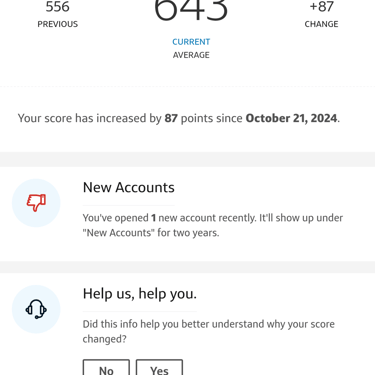This screenshot has height=375, width=375.
Task: Click the feedback question text
Action: point(209,332)
